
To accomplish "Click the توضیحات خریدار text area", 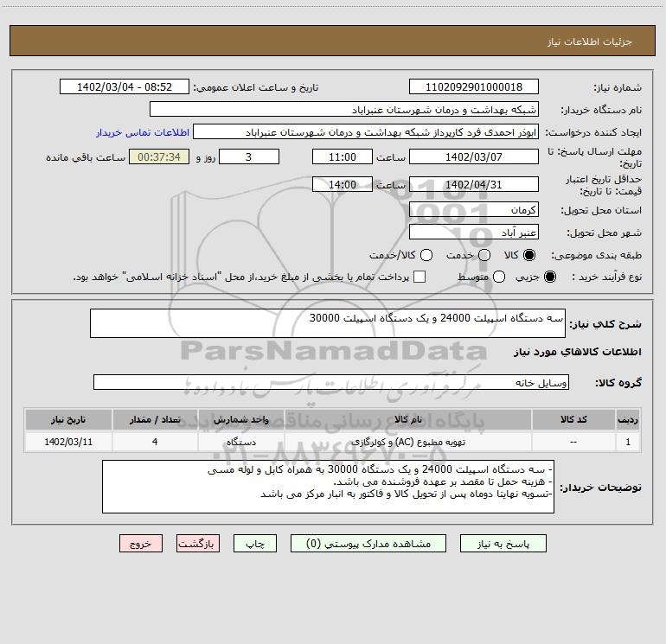I will tap(328, 487).
